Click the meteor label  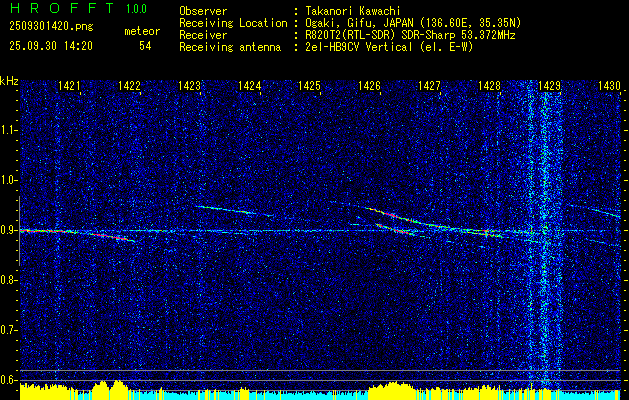142,31
